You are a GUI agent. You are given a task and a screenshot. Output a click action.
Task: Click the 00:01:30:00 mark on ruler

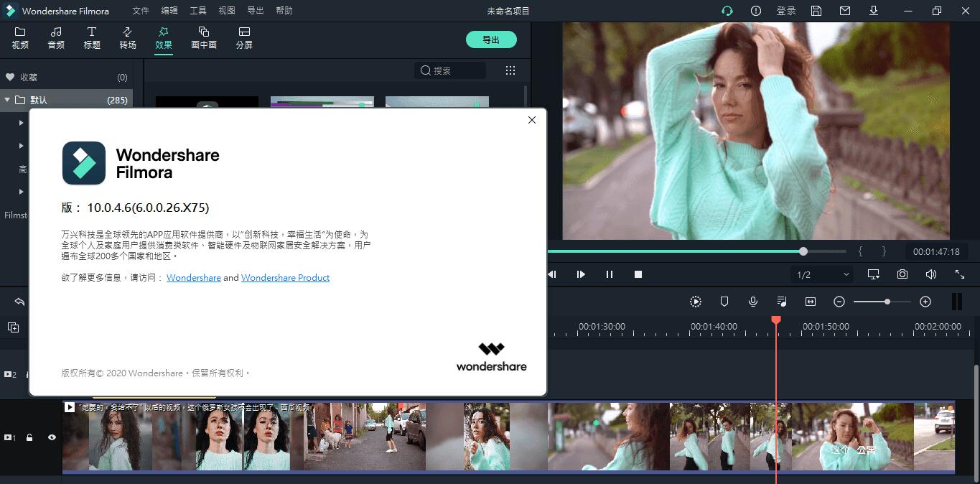[x=602, y=326]
